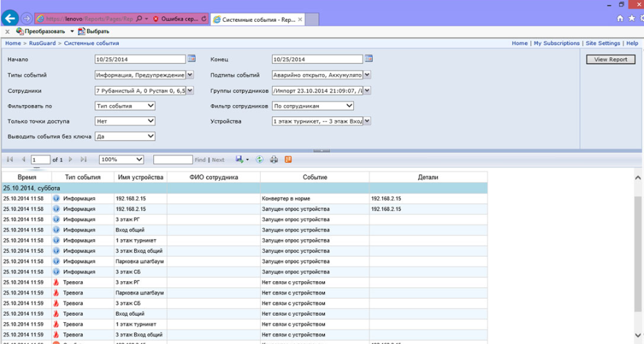Image resolution: width=644 pixels, height=344 pixels.
Task: Refresh the report with green arrows icon
Action: 260,160
